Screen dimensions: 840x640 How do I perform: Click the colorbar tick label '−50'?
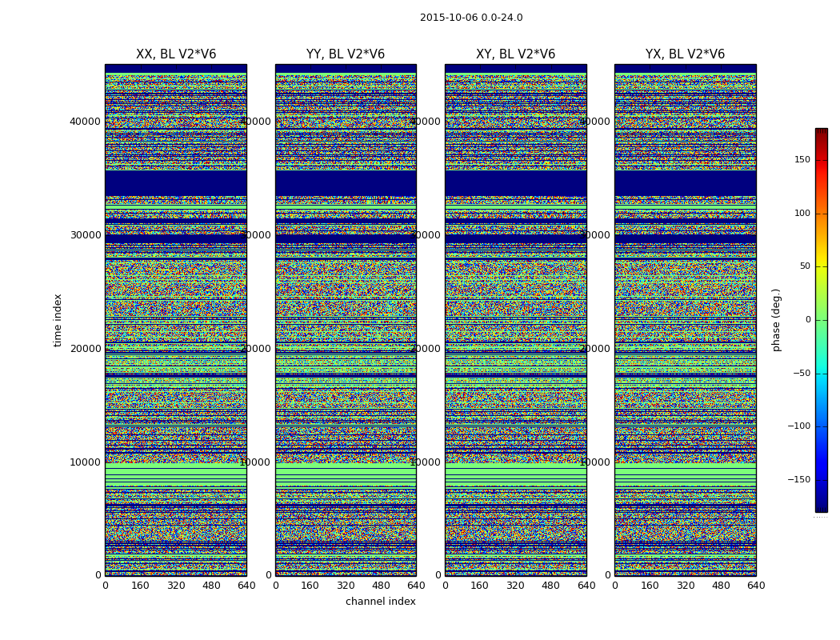point(801,374)
